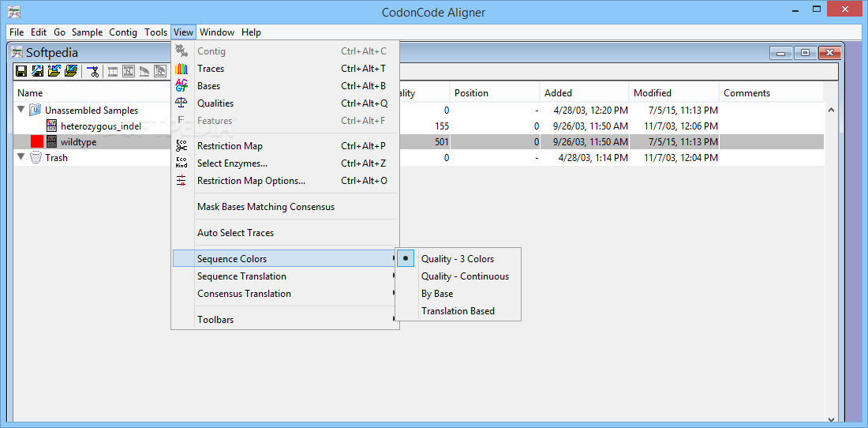Click the 155 value in heterozygous_indel row

(x=442, y=126)
